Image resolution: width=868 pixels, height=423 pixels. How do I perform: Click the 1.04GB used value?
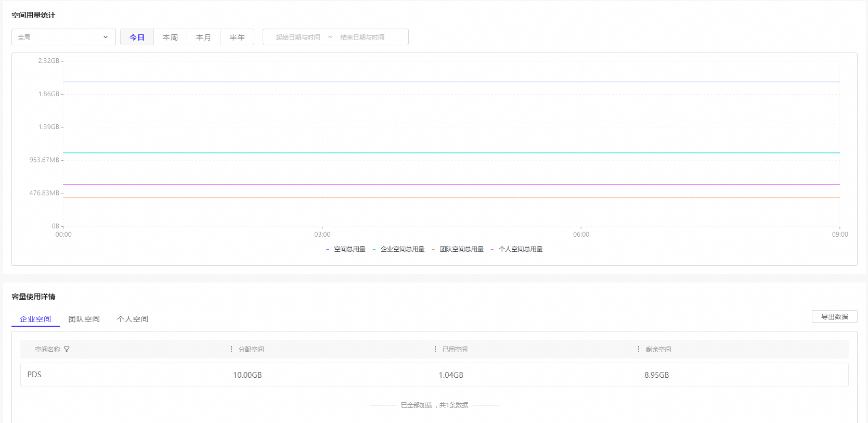point(451,375)
